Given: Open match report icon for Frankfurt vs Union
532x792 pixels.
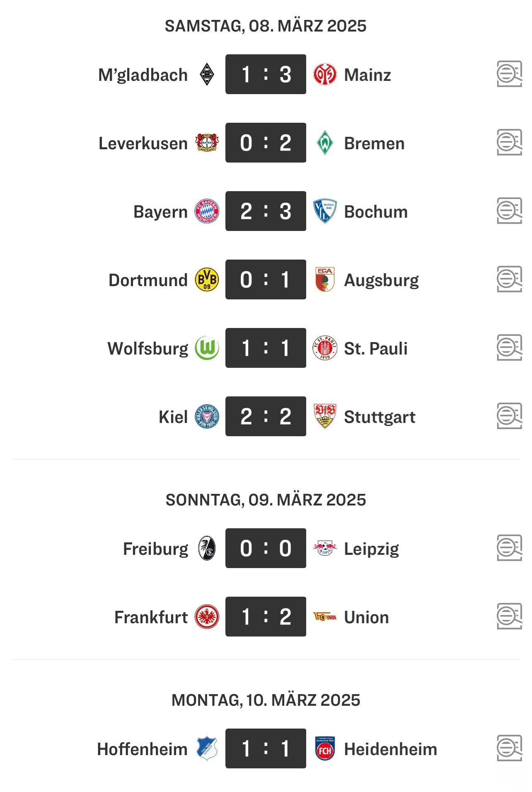Looking at the screenshot, I should tap(509, 617).
